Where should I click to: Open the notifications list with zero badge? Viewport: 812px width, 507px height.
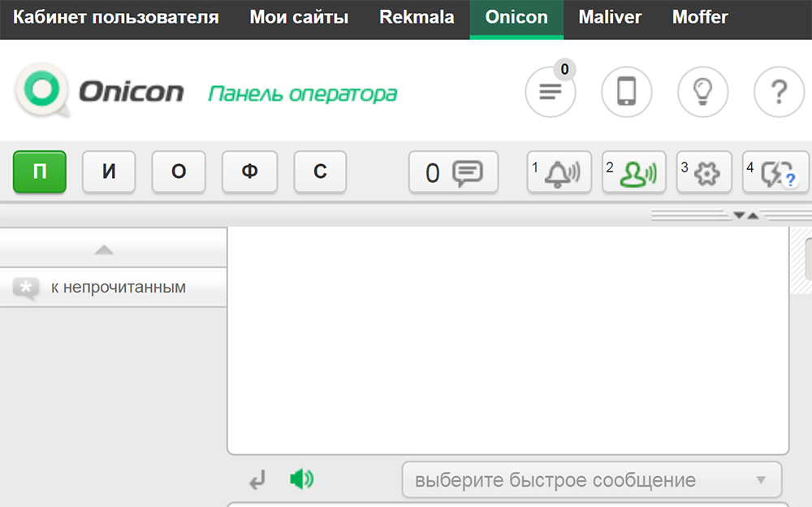point(550,92)
